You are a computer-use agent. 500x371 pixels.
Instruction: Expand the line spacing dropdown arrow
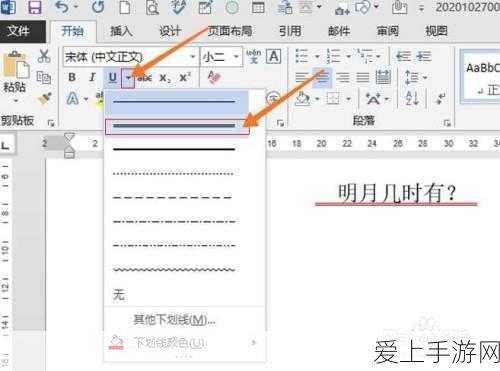pyautogui.click(x=425, y=78)
